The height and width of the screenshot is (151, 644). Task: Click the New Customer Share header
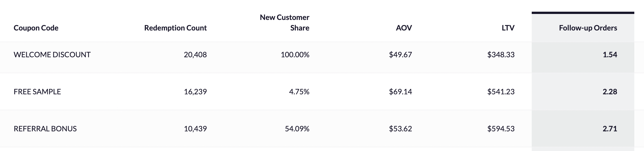(285, 23)
